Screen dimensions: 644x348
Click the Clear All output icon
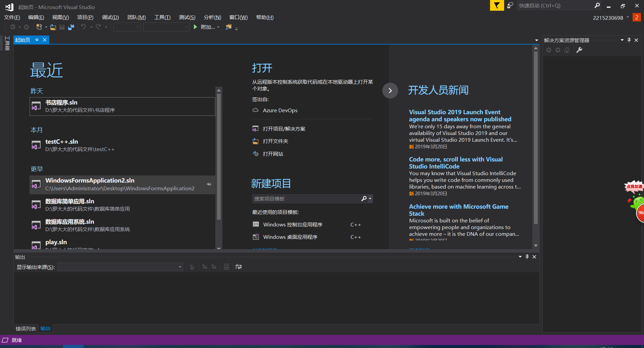tap(226, 267)
